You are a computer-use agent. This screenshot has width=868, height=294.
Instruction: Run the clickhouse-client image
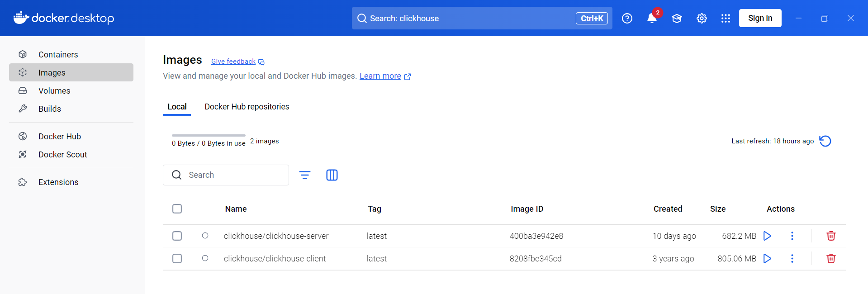click(x=767, y=258)
